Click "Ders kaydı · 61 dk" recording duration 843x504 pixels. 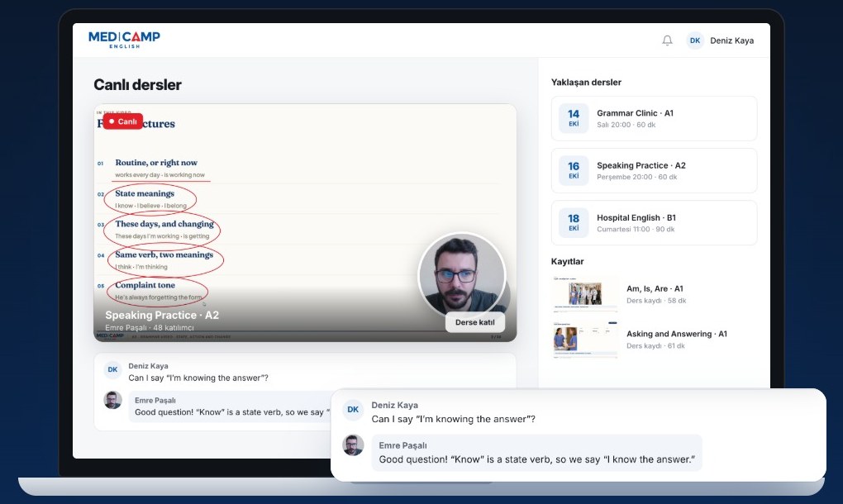click(x=655, y=346)
